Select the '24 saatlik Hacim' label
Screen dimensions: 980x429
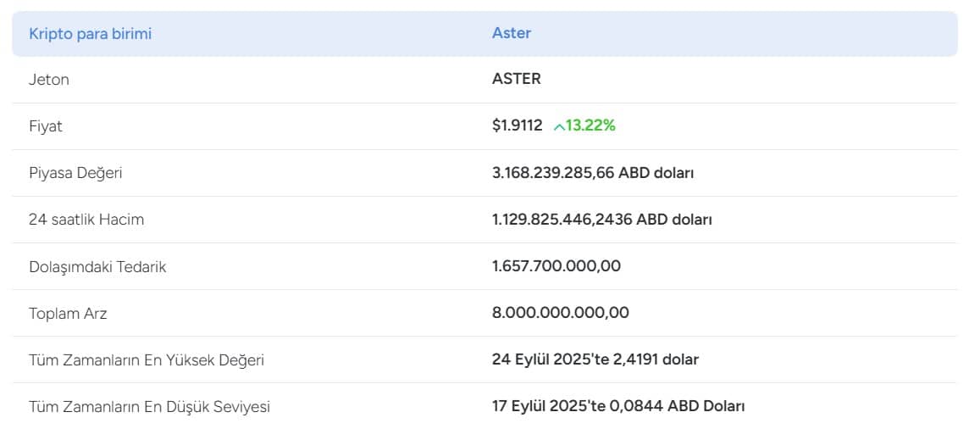[86, 220]
